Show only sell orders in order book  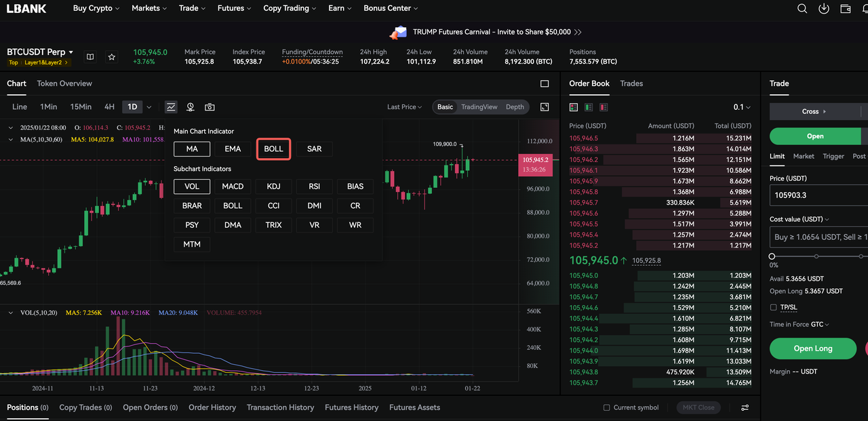tap(604, 107)
